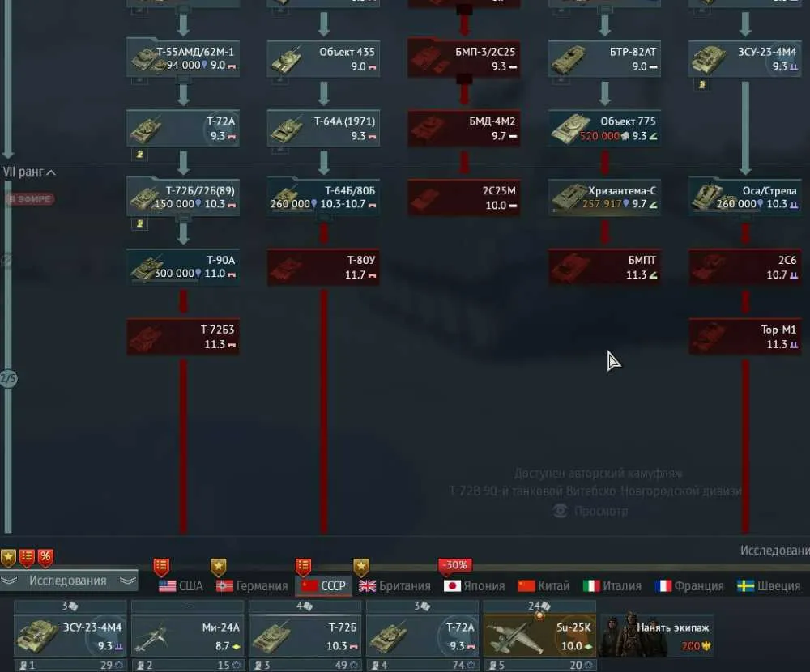This screenshot has width=810, height=672.
Task: Open the Швеция nation tab
Action: pyautogui.click(x=769, y=586)
